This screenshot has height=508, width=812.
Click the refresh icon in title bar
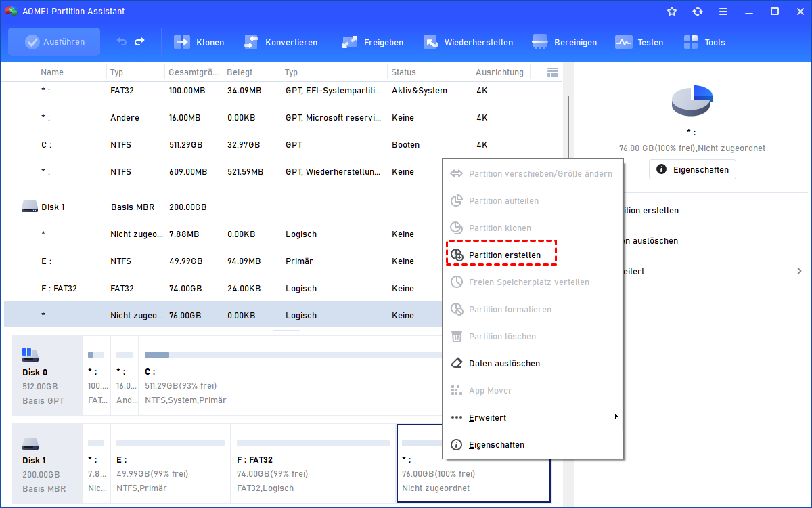point(698,12)
